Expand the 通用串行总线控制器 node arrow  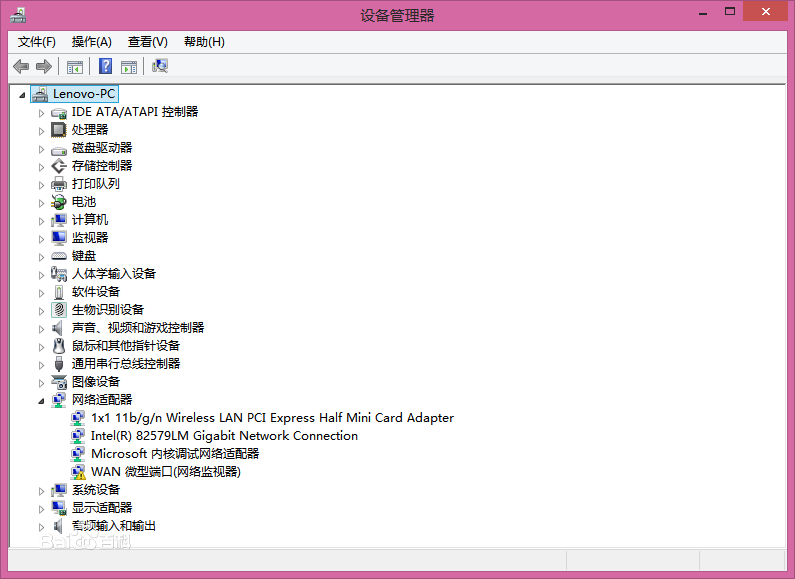(41, 365)
